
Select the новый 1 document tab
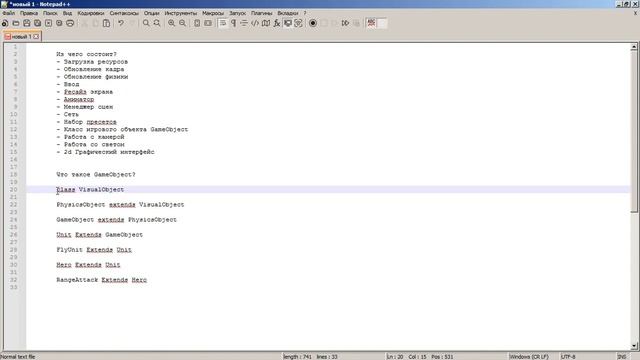21,36
